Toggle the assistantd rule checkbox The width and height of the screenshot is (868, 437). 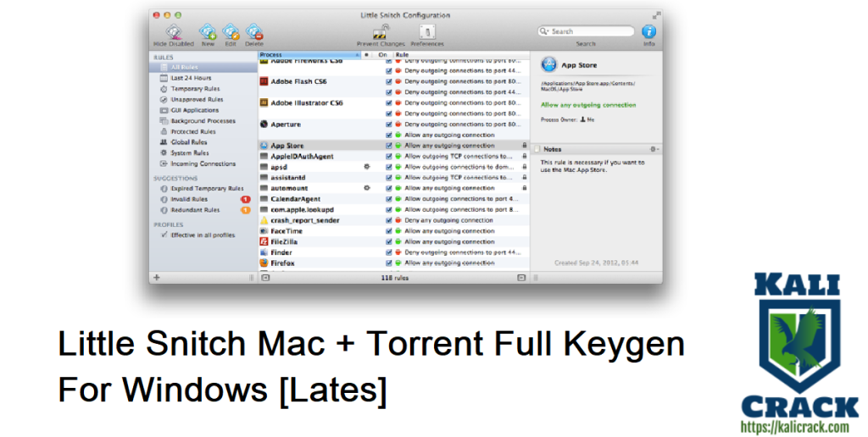388,178
